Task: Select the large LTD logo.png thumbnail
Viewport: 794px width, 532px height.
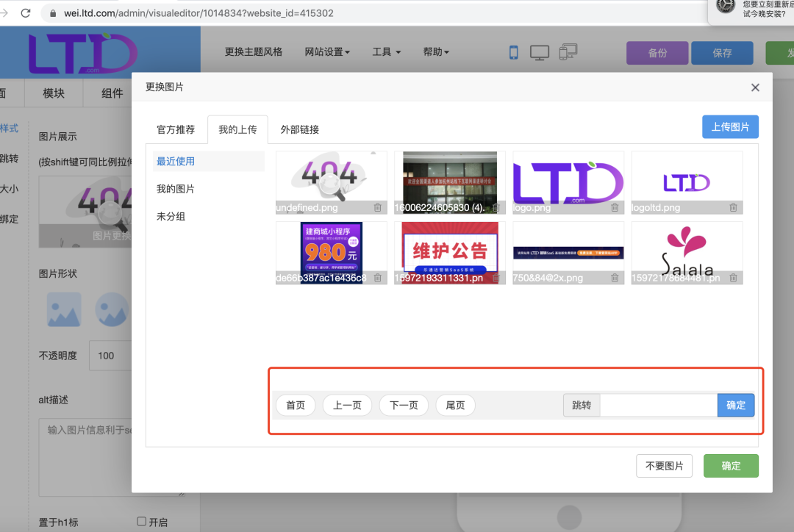Action: tap(568, 182)
